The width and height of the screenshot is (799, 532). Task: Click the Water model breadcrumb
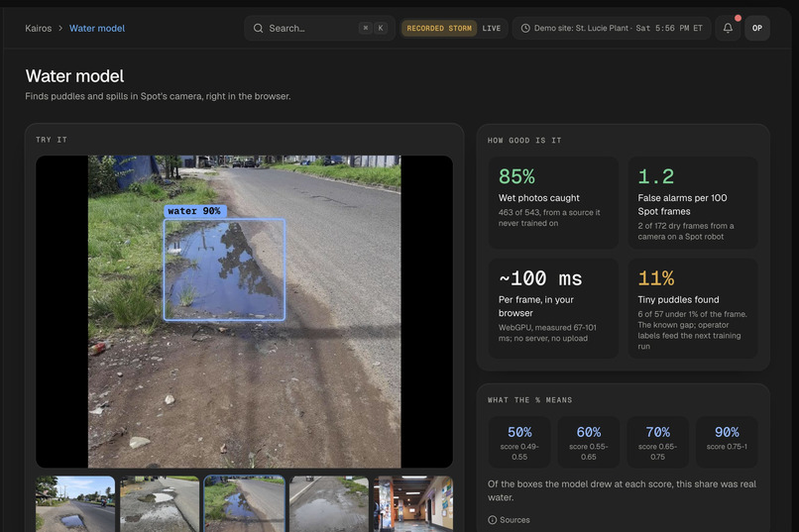coord(97,28)
